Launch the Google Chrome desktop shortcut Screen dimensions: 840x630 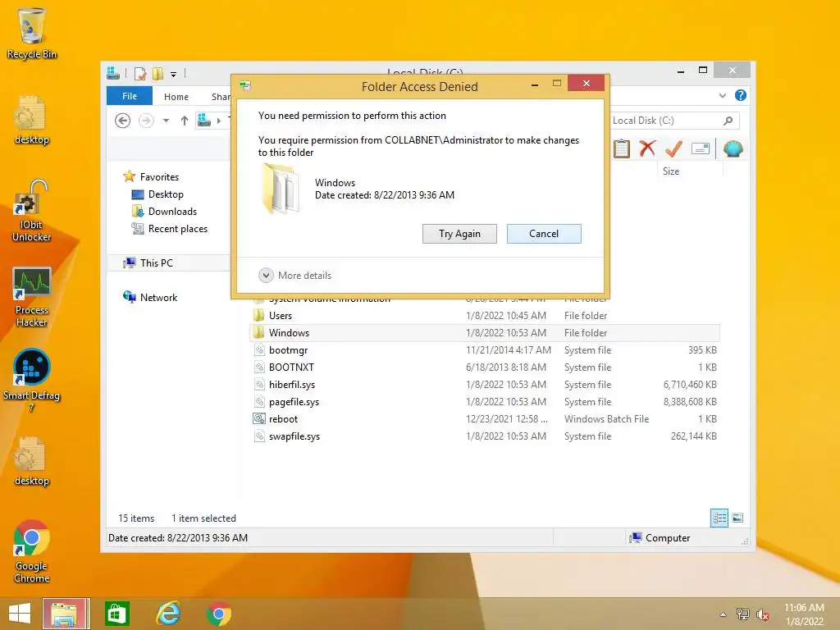point(31,552)
